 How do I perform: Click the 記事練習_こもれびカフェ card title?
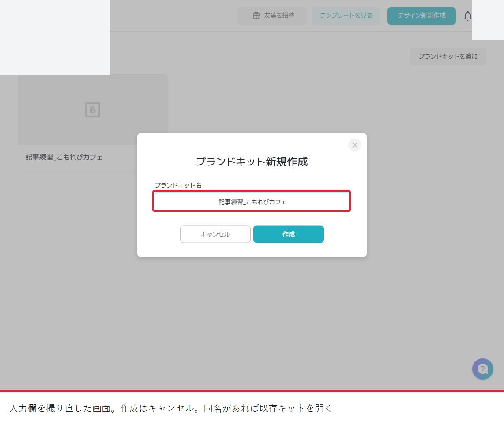tap(64, 157)
